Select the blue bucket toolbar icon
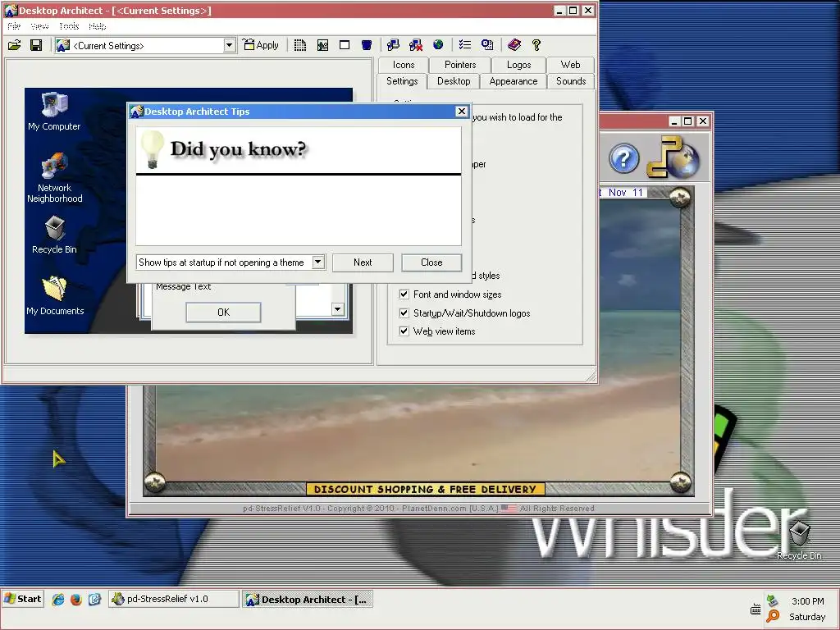Image resolution: width=840 pixels, height=630 pixels. (367, 45)
